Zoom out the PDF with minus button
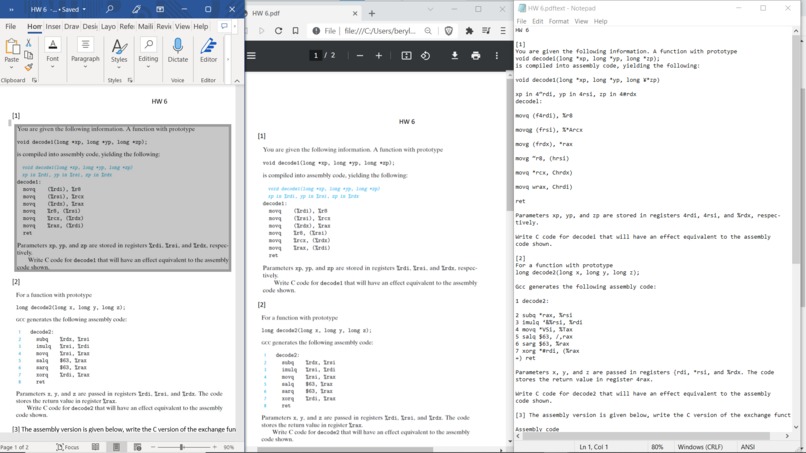Screen dimensions: 806x453 click(x=360, y=56)
